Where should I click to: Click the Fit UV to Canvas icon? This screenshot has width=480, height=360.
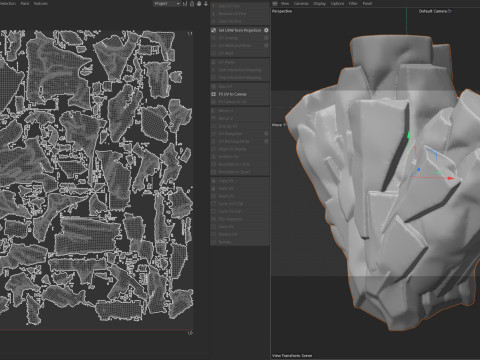214,94
